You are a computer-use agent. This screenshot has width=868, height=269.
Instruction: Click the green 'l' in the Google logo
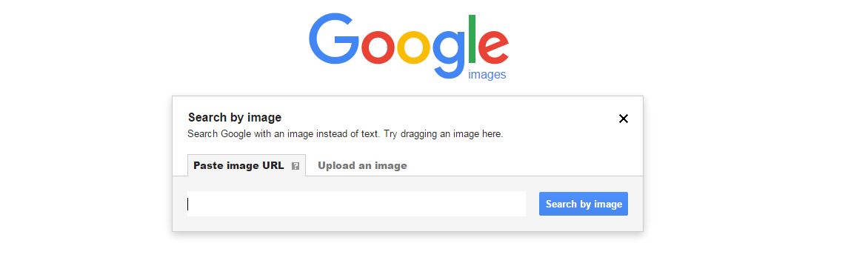click(x=473, y=39)
